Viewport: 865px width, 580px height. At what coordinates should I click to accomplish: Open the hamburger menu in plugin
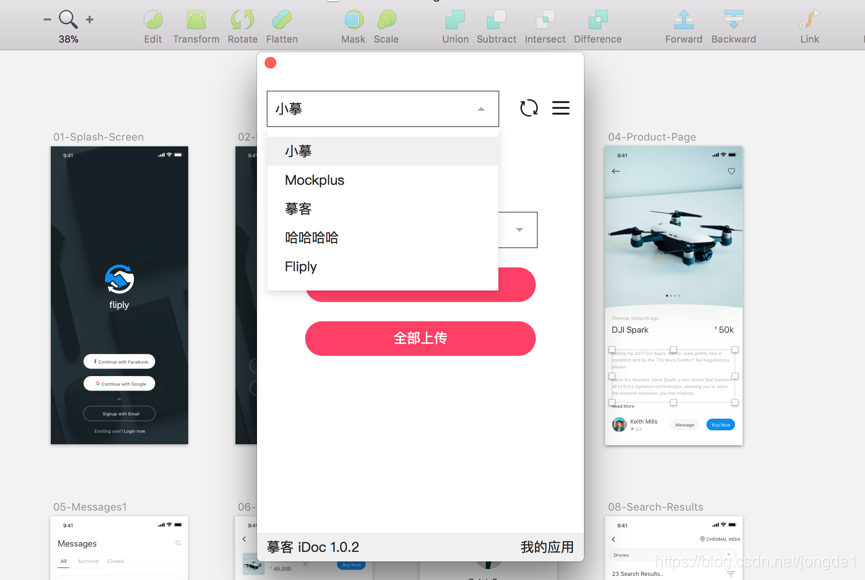(560, 108)
